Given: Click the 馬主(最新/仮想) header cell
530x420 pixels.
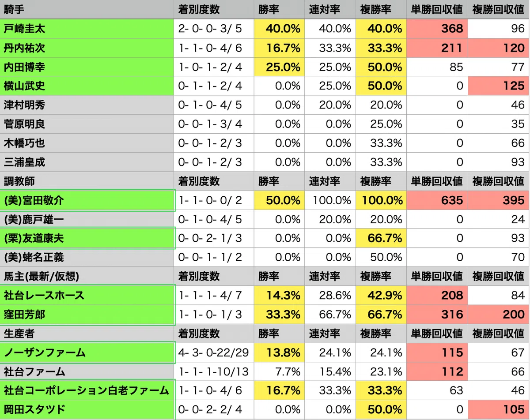Looking at the screenshot, I should tap(87, 276).
